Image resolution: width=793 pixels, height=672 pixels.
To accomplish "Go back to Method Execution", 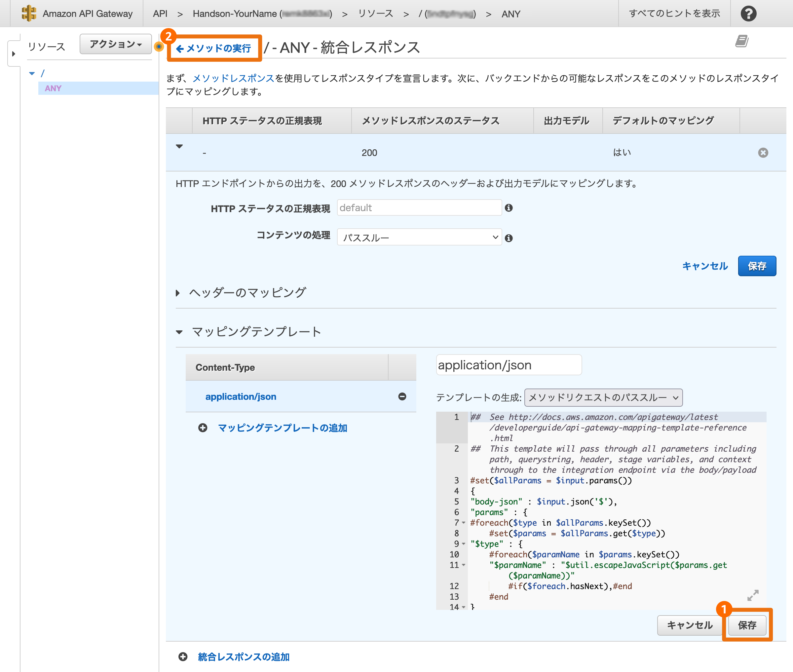I will point(214,48).
